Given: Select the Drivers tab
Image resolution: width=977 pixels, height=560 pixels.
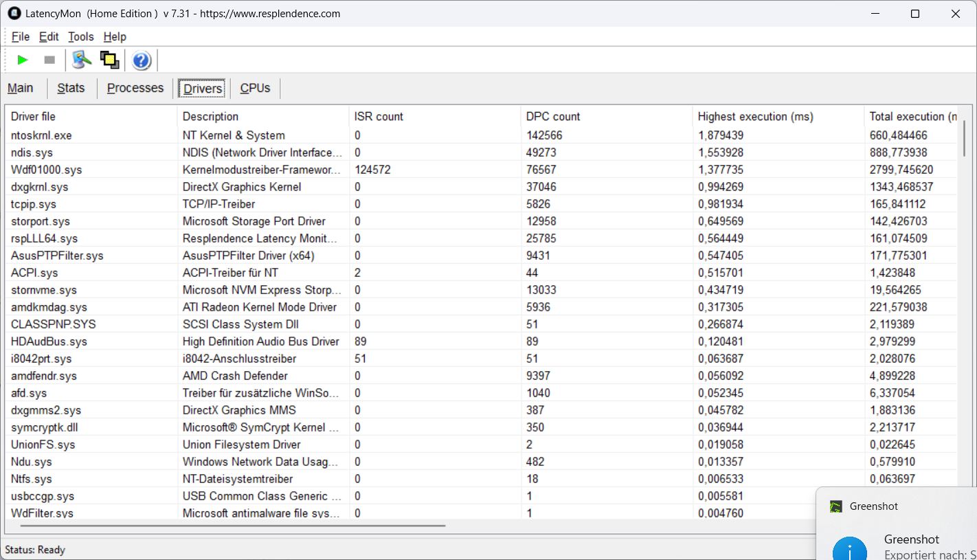Looking at the screenshot, I should (x=203, y=88).
